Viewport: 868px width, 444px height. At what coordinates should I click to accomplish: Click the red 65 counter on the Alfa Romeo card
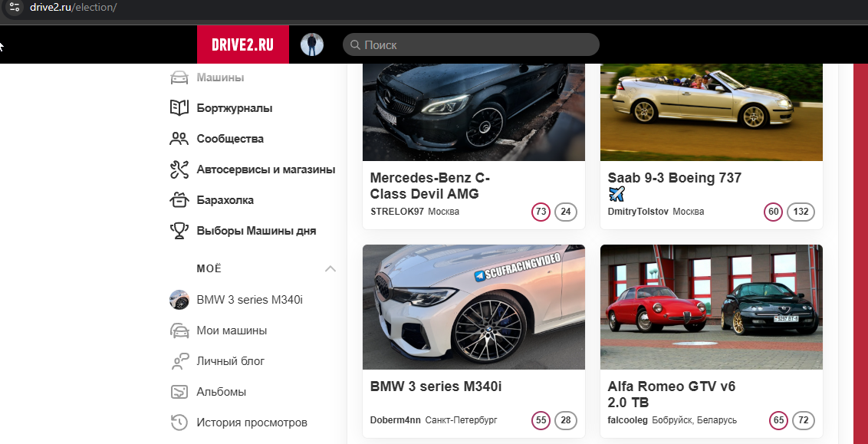tap(778, 421)
